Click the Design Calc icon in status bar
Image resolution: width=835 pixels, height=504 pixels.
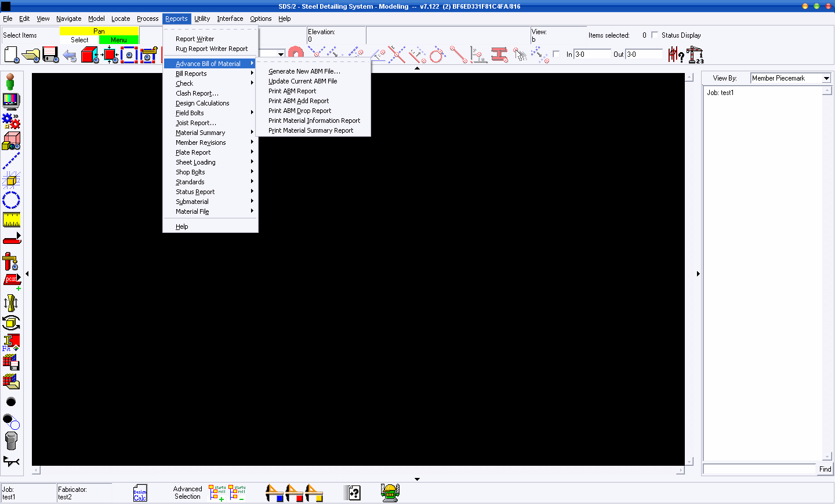point(140,493)
